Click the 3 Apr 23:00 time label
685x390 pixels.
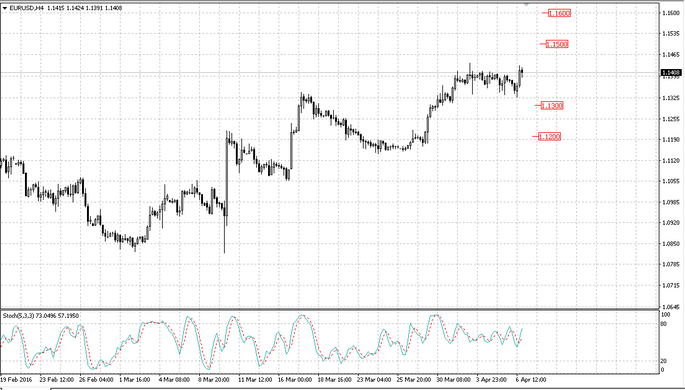[492, 380]
